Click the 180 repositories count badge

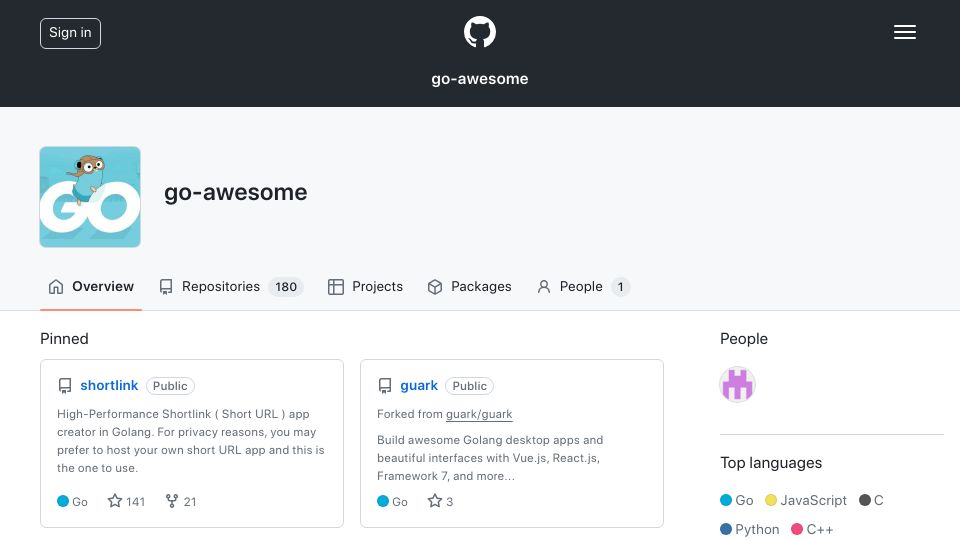286,287
